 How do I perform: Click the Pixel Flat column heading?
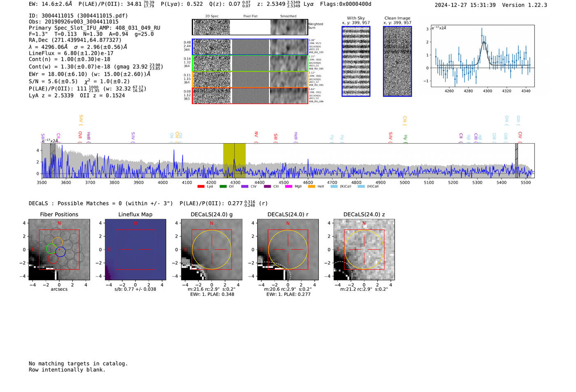[x=250, y=16]
